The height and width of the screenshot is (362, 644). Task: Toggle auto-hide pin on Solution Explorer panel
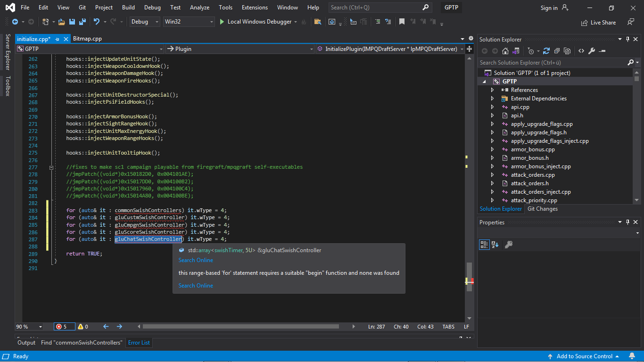[627, 40]
